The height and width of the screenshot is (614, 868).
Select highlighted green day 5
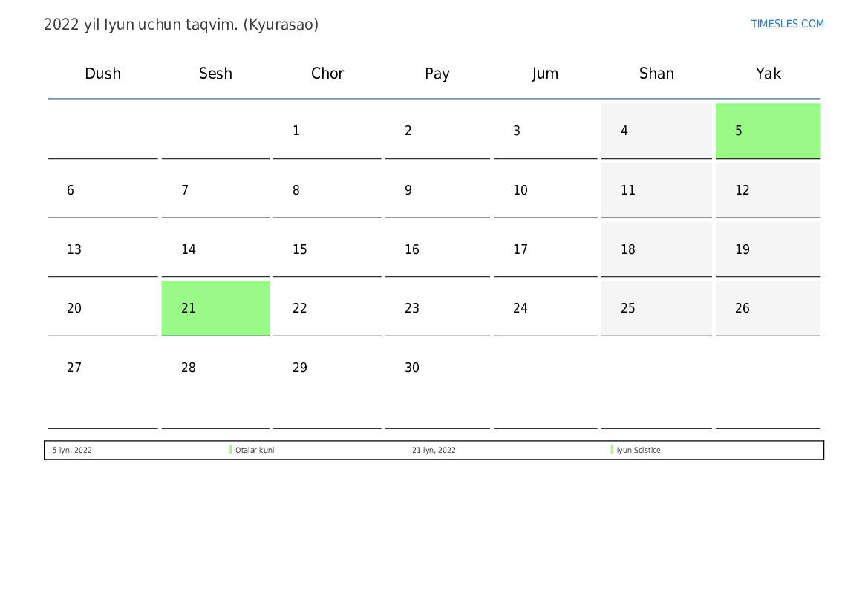(x=768, y=131)
